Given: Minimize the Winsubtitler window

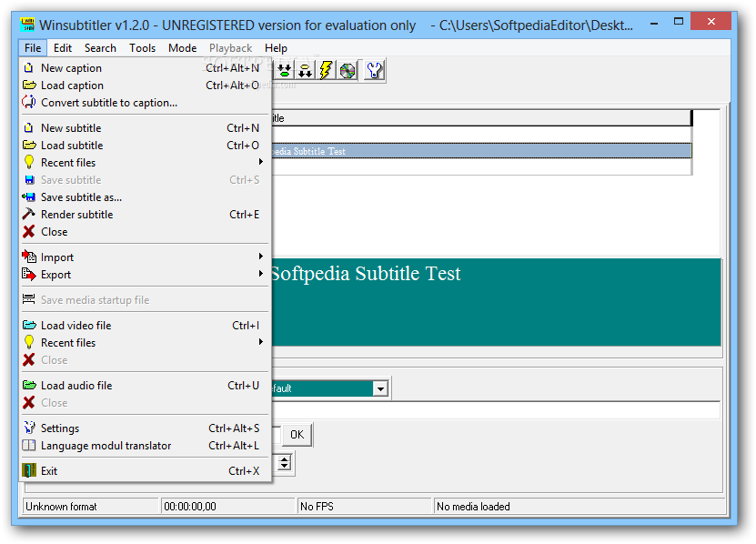Looking at the screenshot, I should coord(654,23).
